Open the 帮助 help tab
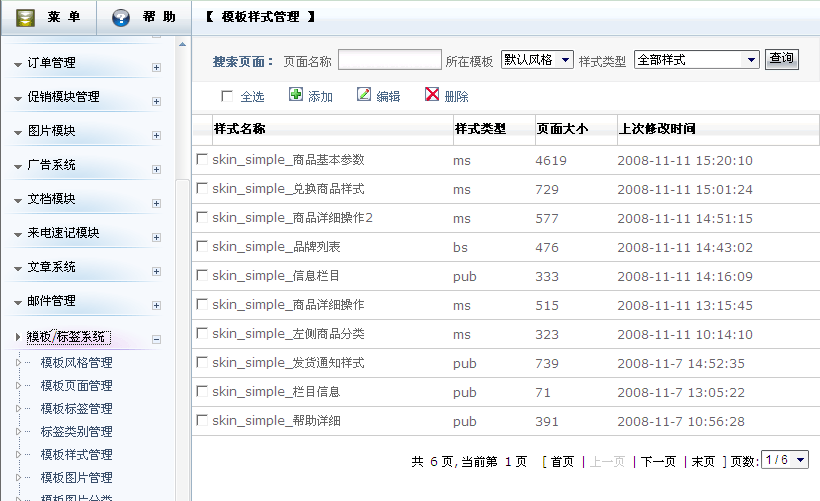Viewport: 820px width, 501px height. click(x=144, y=17)
